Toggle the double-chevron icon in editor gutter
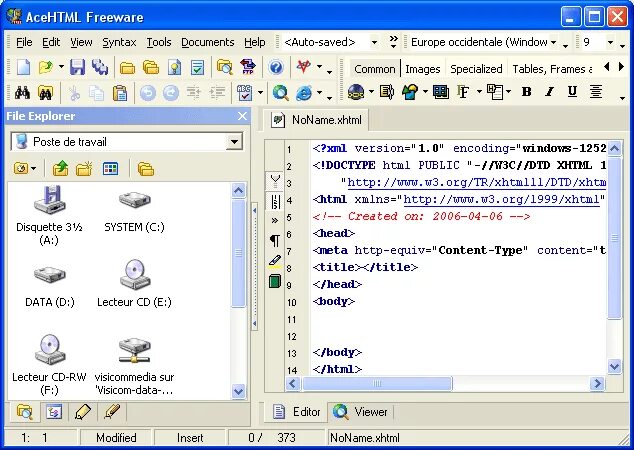Viewport: 634px width, 450px height. pos(275,221)
